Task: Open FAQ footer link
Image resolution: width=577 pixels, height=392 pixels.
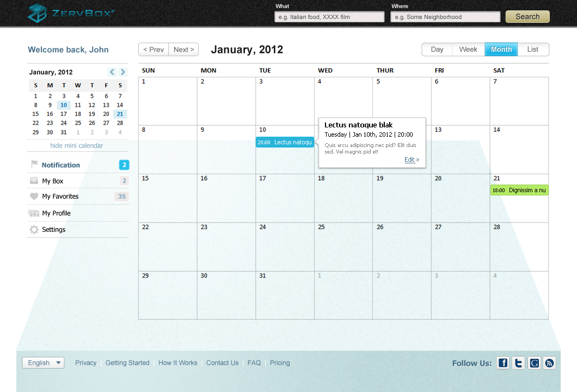Action: (254, 363)
